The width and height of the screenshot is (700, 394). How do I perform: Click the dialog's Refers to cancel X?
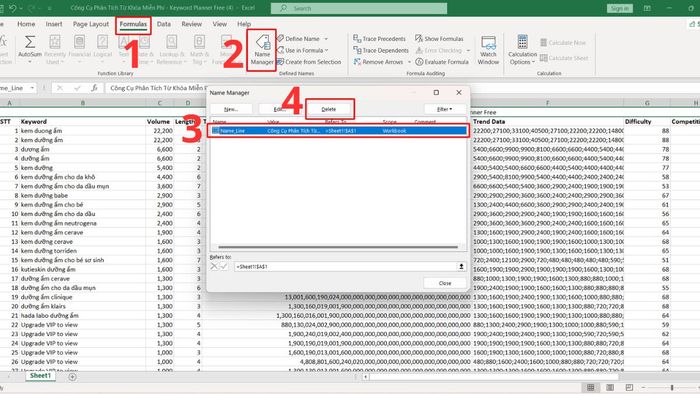[214, 266]
